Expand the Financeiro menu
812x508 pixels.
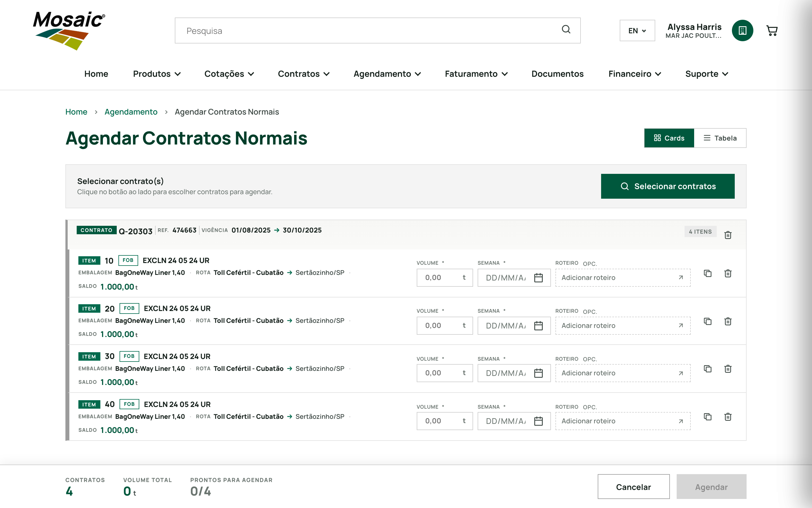tap(634, 74)
